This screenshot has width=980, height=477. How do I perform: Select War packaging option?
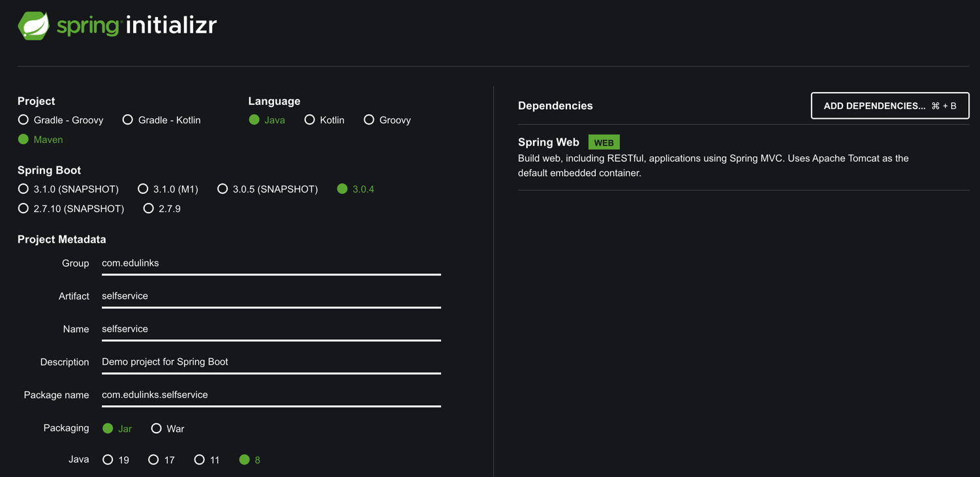coord(168,429)
